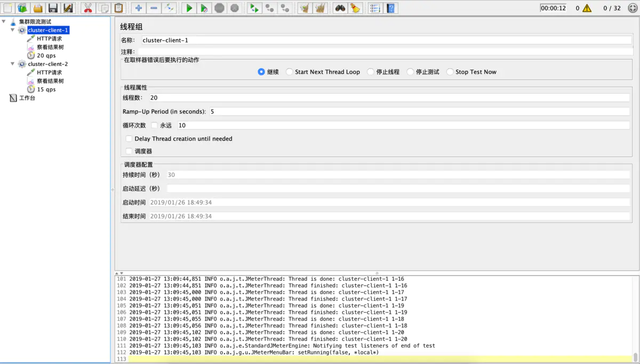
Task: Click the Open file folder icon
Action: (37, 8)
